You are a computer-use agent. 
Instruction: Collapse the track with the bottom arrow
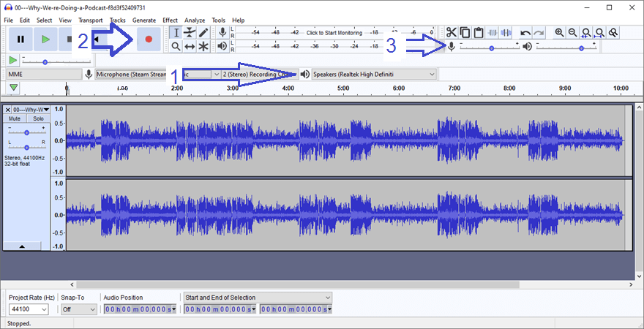coord(22,246)
